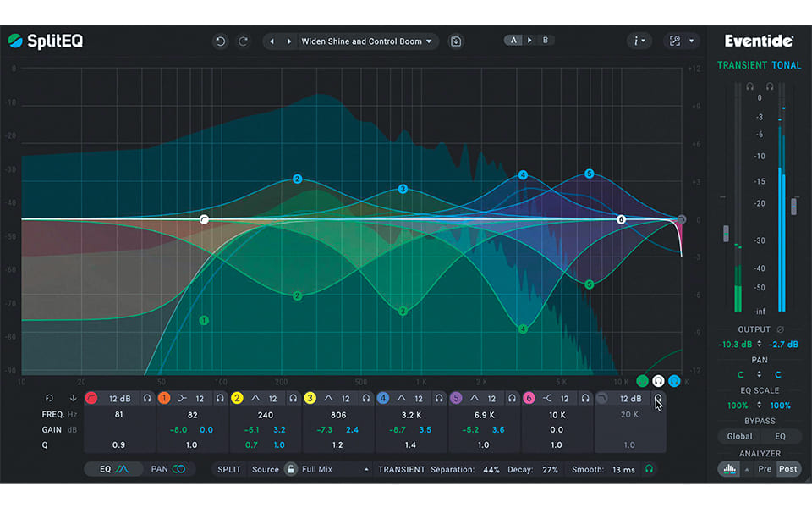Click the Tonal EQ Scale value 100%
This screenshot has width=812, height=508.
coord(781,406)
